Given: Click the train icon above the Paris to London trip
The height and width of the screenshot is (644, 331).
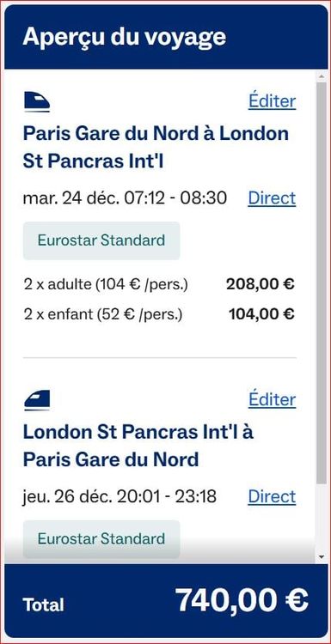Looking at the screenshot, I should 37,101.
